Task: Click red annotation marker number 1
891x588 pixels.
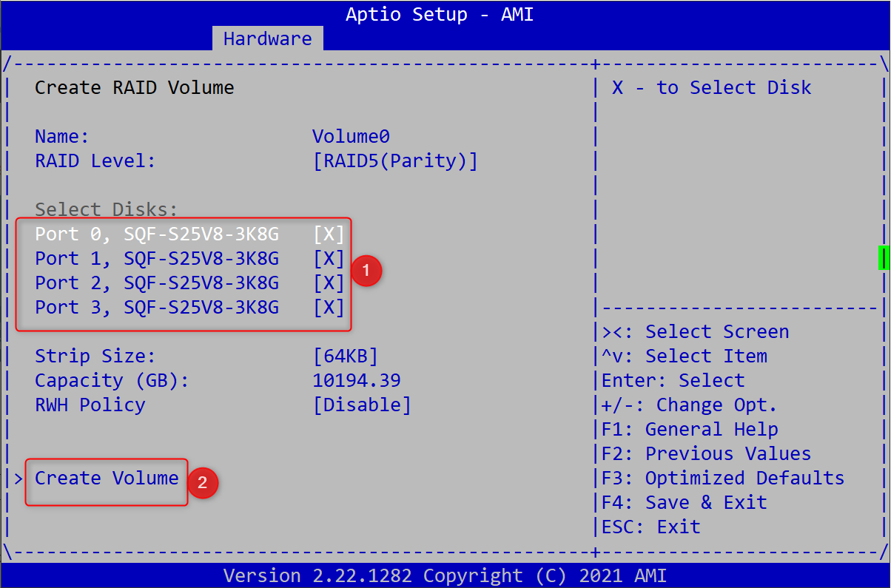Action: 366,271
